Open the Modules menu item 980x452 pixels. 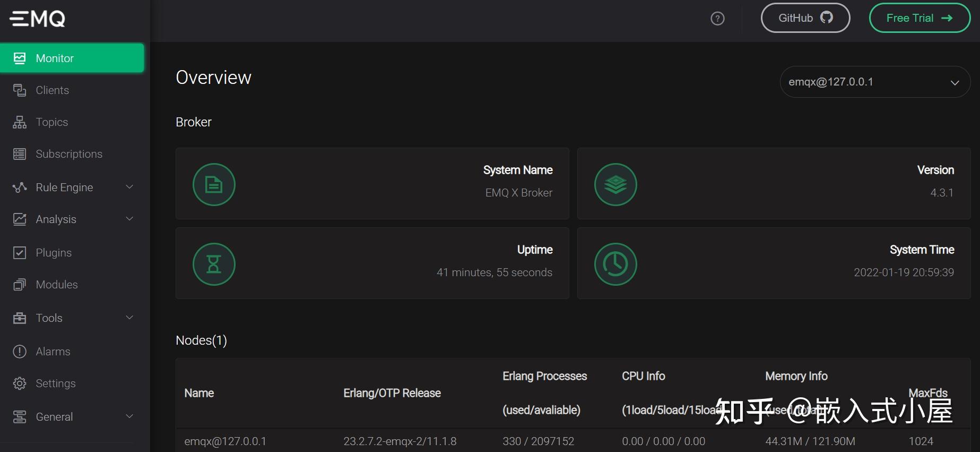tap(56, 285)
